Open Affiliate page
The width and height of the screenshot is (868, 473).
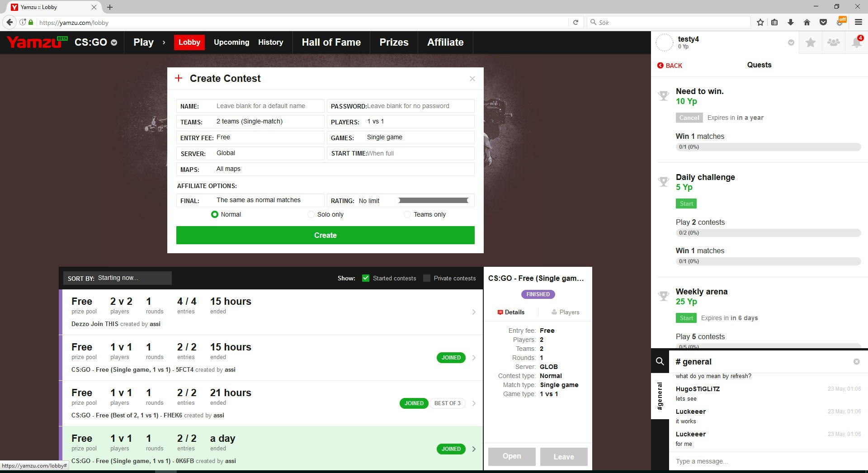pyautogui.click(x=445, y=43)
